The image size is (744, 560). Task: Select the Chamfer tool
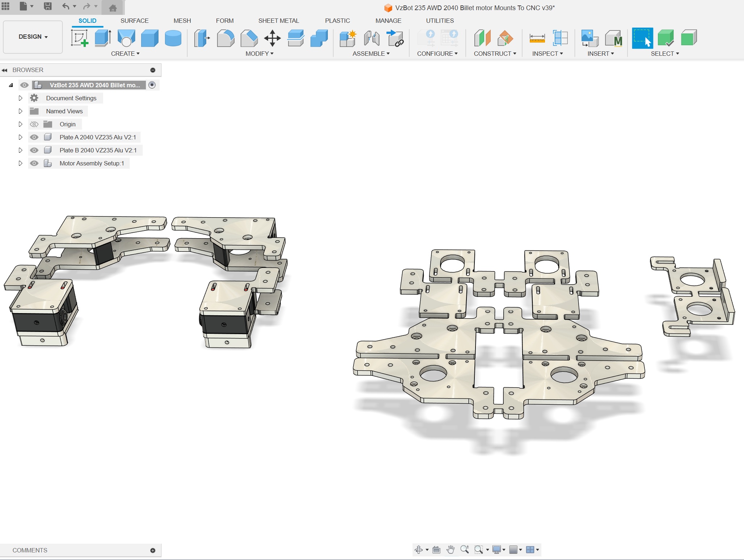249,38
